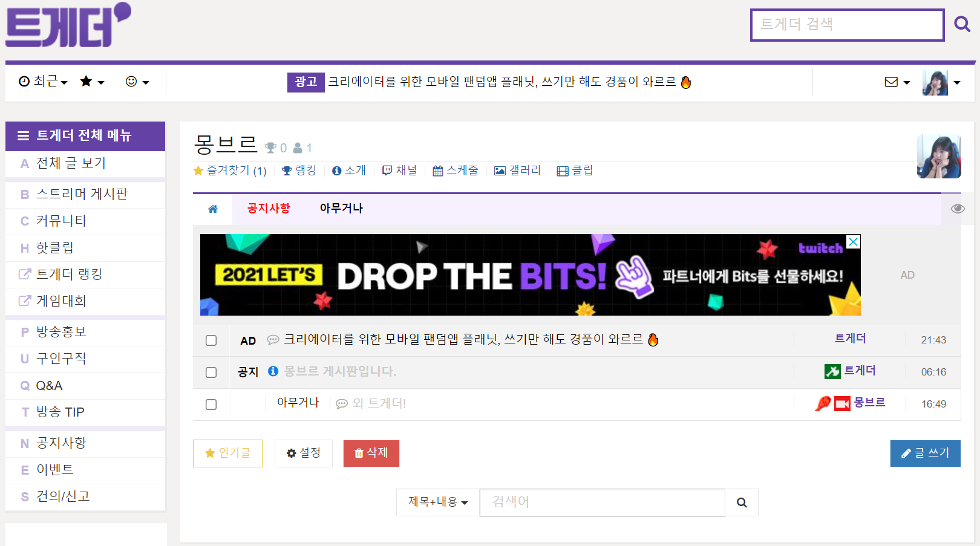This screenshot has height=546, width=980.
Task: Click comment bubble icon in AD row
Action: (x=273, y=340)
